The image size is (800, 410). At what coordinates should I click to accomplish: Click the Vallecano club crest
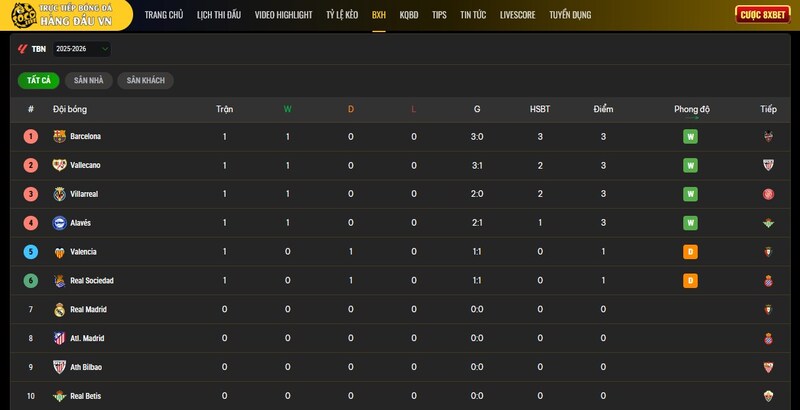coord(60,165)
